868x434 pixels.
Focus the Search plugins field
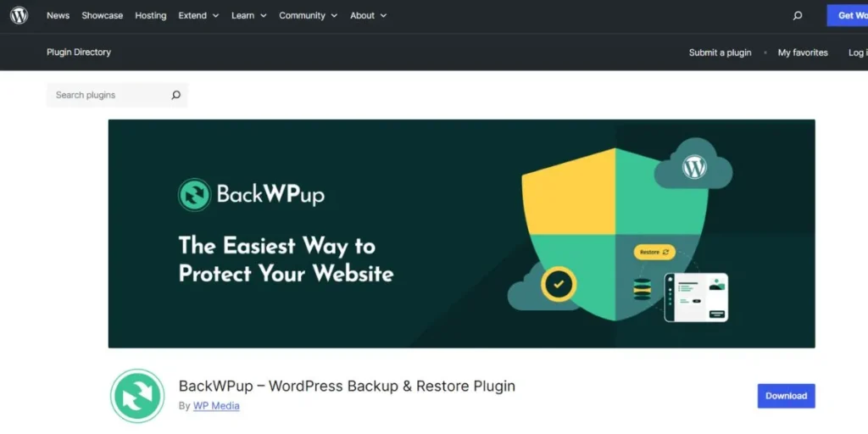(x=117, y=95)
